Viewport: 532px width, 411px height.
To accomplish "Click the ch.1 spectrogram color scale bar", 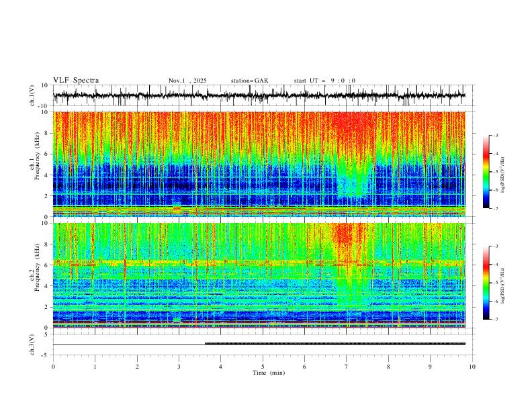I will [x=486, y=172].
